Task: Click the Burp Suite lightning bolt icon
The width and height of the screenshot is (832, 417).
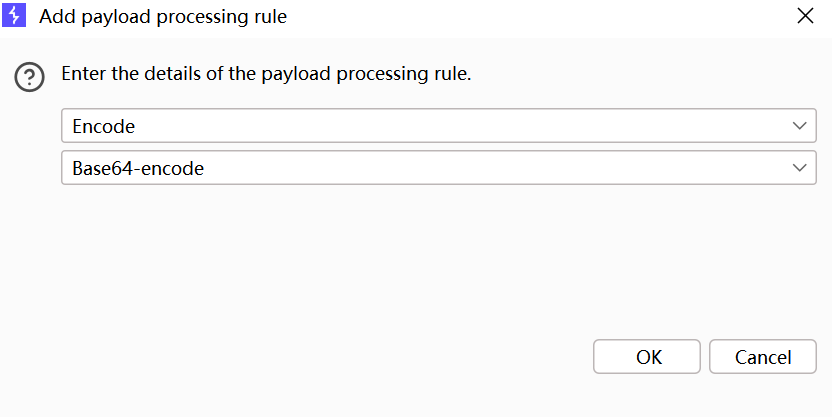Action: tap(14, 16)
